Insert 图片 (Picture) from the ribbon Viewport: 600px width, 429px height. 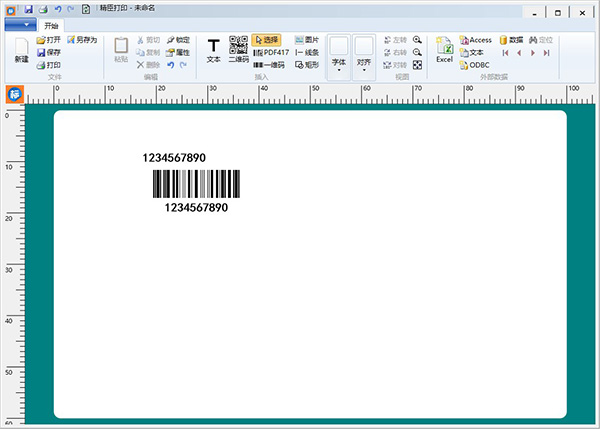coord(307,40)
